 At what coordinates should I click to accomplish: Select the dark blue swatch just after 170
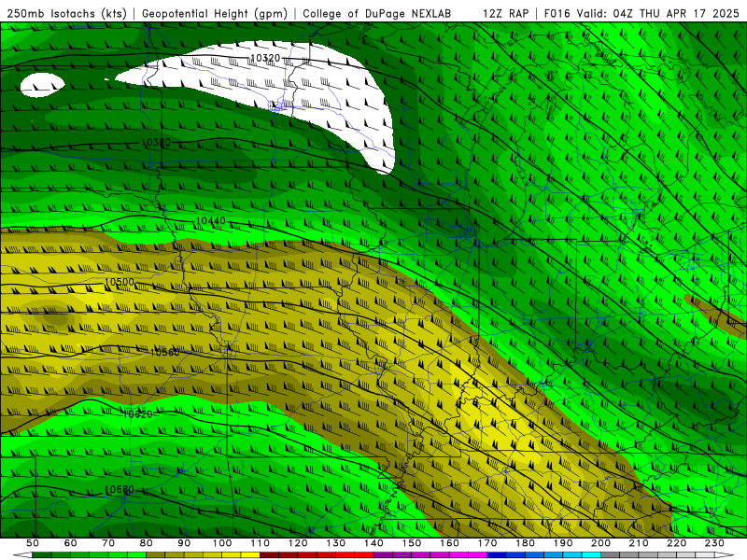pos(497,555)
